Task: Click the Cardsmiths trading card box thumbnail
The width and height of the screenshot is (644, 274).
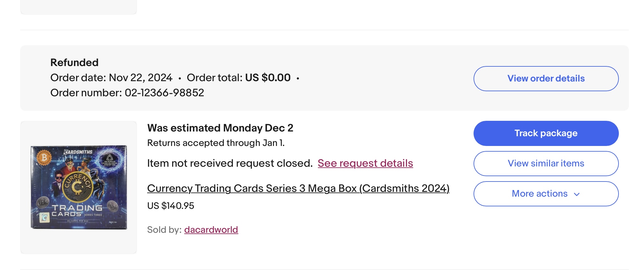Action: pos(79,187)
